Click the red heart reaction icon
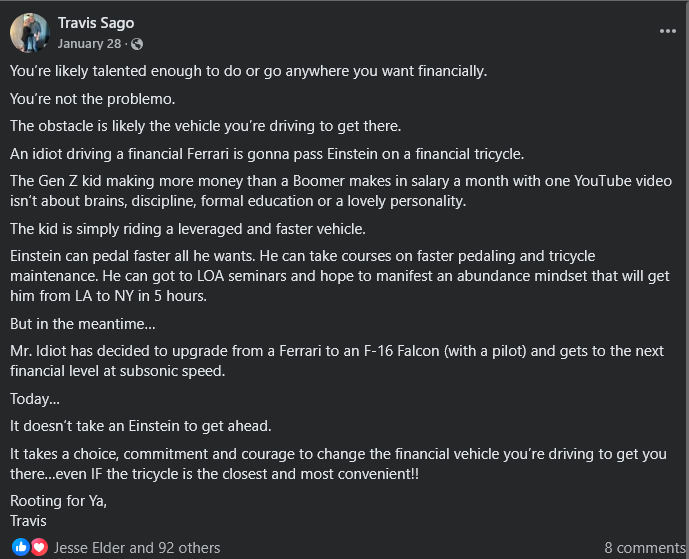The image size is (689, 559). (38, 547)
